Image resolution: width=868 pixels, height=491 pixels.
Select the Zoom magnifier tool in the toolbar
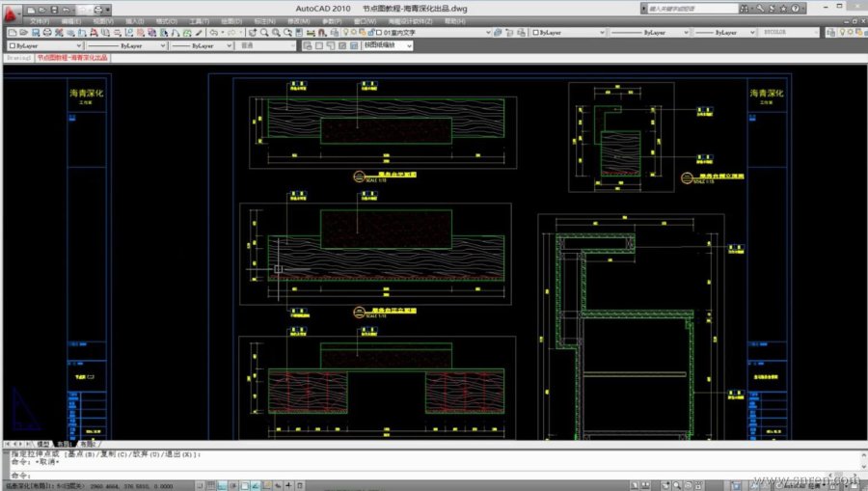pos(262,32)
